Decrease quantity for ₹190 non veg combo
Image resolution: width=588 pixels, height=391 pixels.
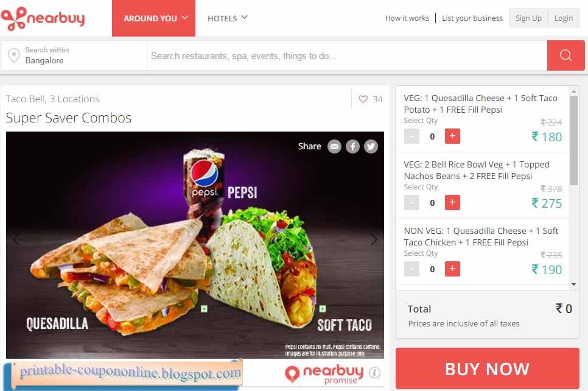[411, 269]
